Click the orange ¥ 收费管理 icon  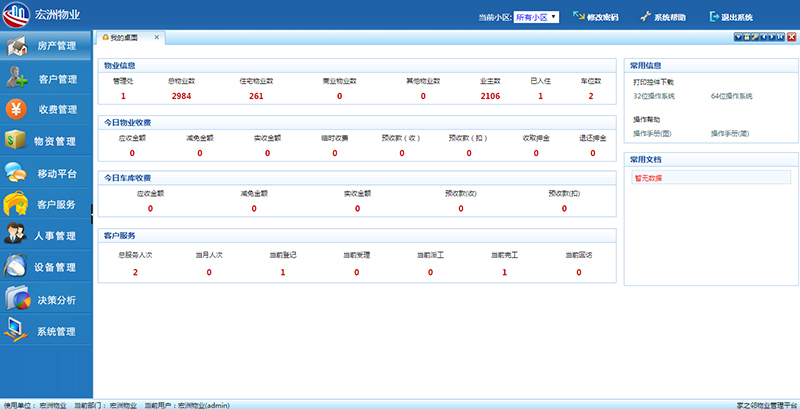click(17, 109)
